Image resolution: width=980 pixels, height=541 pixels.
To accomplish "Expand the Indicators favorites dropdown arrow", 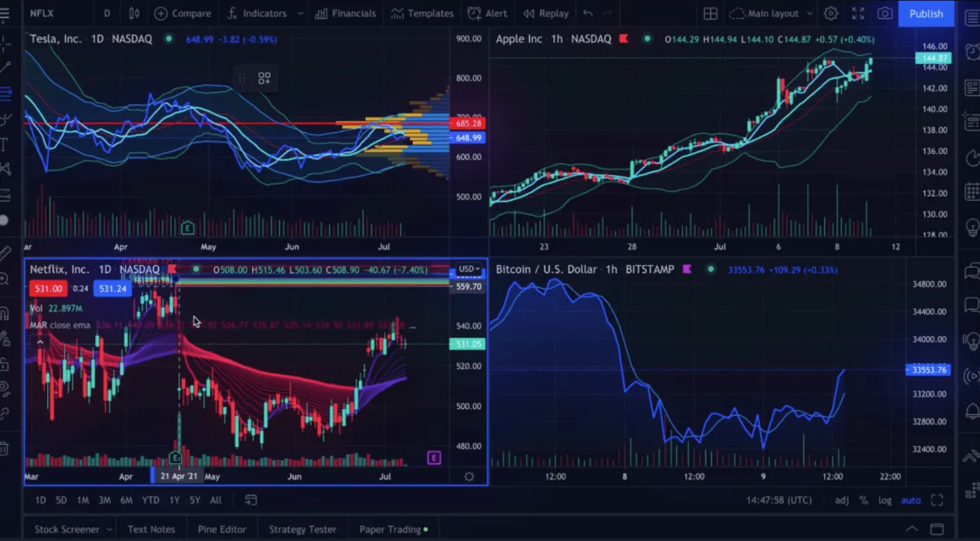I will [x=300, y=13].
